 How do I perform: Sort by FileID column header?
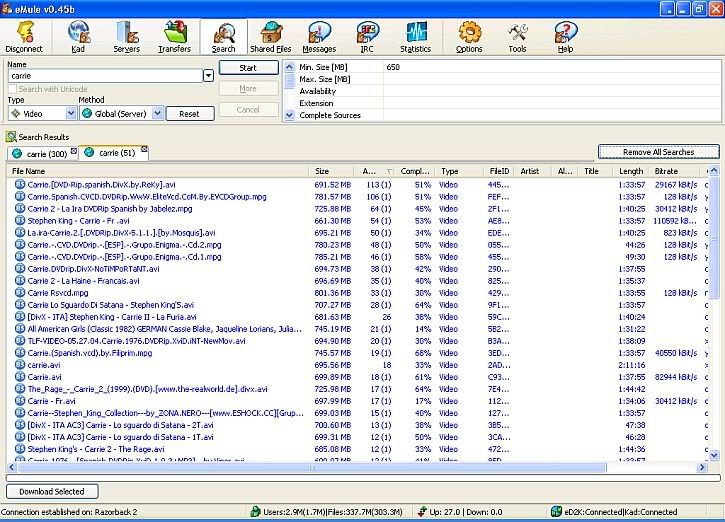coord(499,171)
